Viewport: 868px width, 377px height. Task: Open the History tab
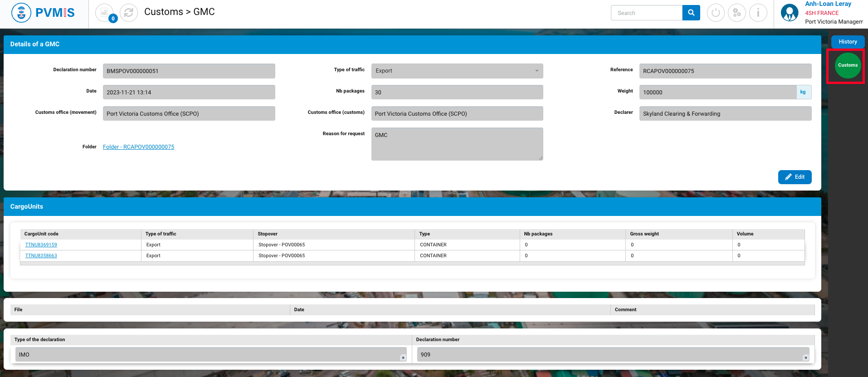pos(848,42)
